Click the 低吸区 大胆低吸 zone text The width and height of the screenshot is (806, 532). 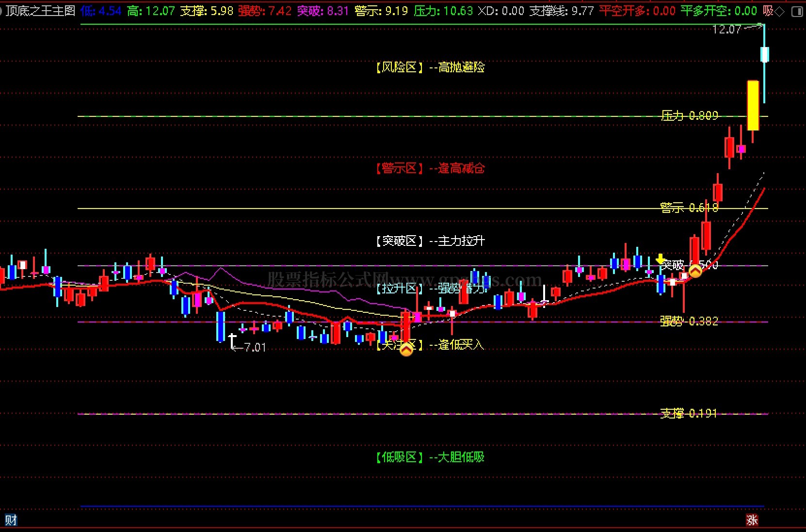430,457
